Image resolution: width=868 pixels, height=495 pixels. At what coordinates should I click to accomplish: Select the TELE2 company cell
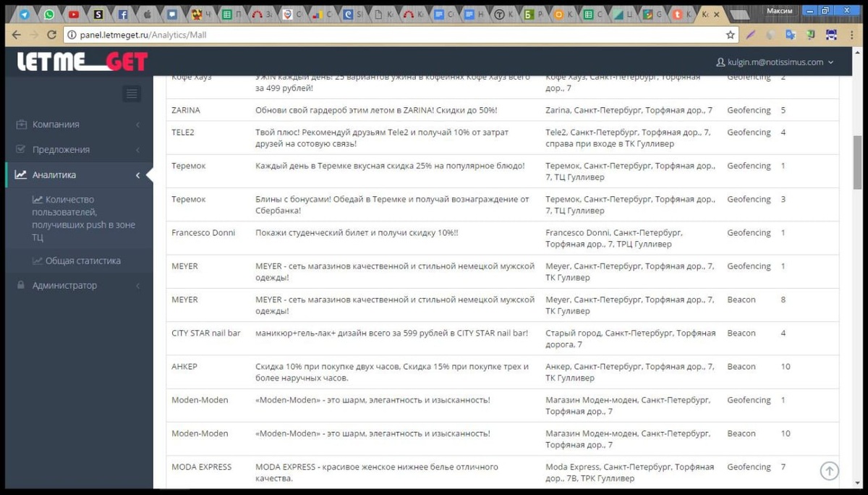pos(183,132)
